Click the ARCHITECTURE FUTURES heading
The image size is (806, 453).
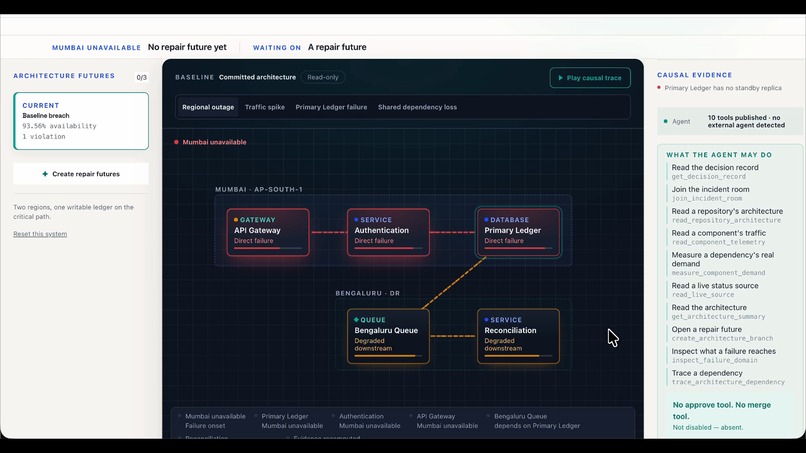pyautogui.click(x=64, y=76)
